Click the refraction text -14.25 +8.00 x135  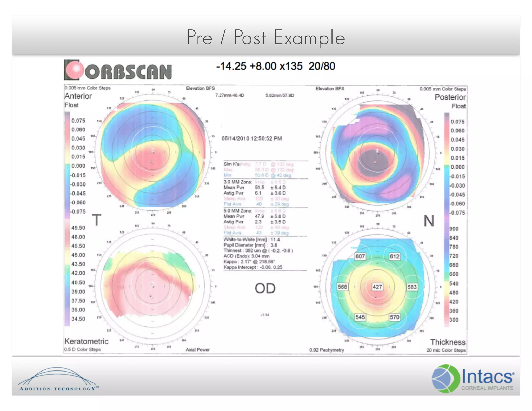click(259, 66)
